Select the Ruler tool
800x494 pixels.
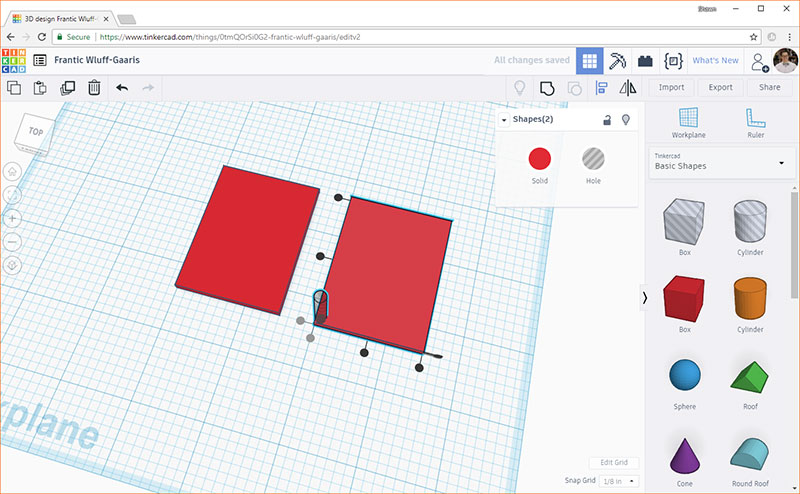755,122
